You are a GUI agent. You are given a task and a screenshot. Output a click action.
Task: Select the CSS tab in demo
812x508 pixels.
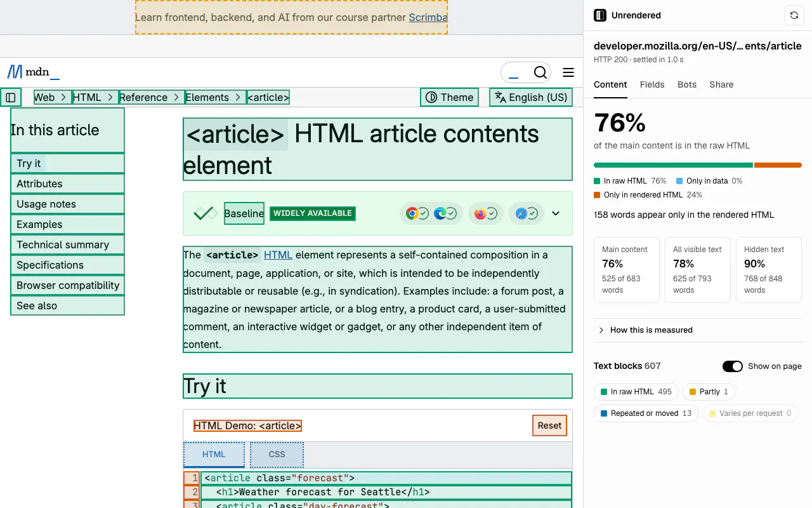click(x=277, y=455)
